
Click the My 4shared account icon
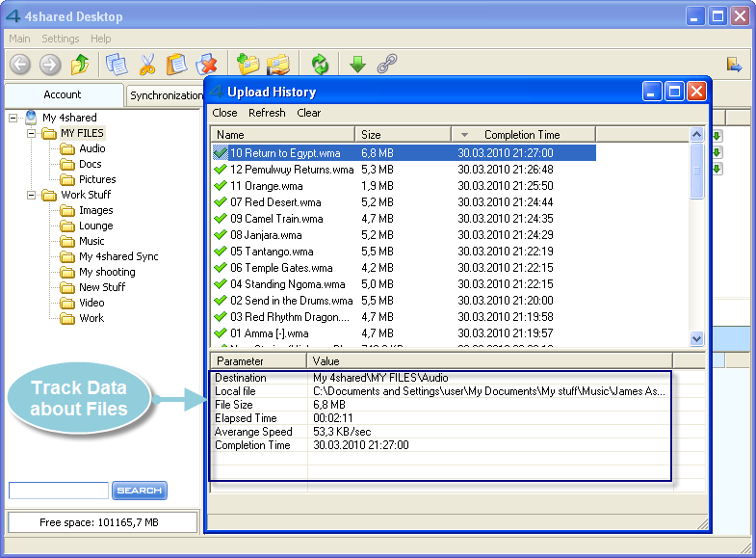point(32,118)
